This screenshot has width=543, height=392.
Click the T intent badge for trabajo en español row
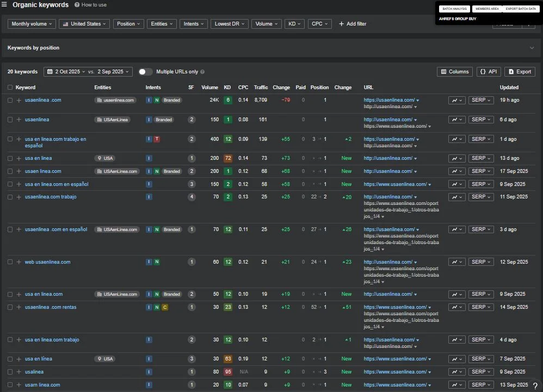(x=157, y=139)
